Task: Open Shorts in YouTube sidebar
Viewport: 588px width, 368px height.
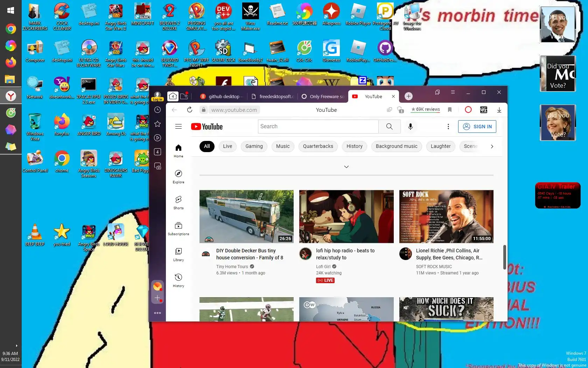Action: pyautogui.click(x=178, y=203)
